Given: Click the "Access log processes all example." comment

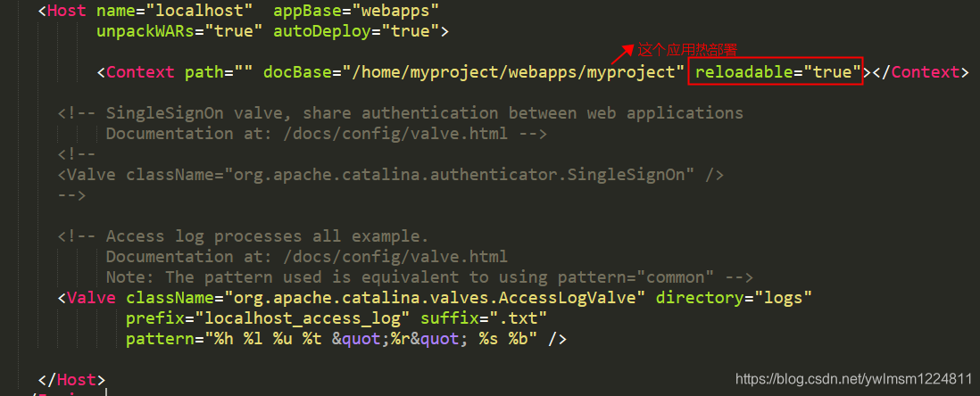Looking at the screenshot, I should 243,236.
